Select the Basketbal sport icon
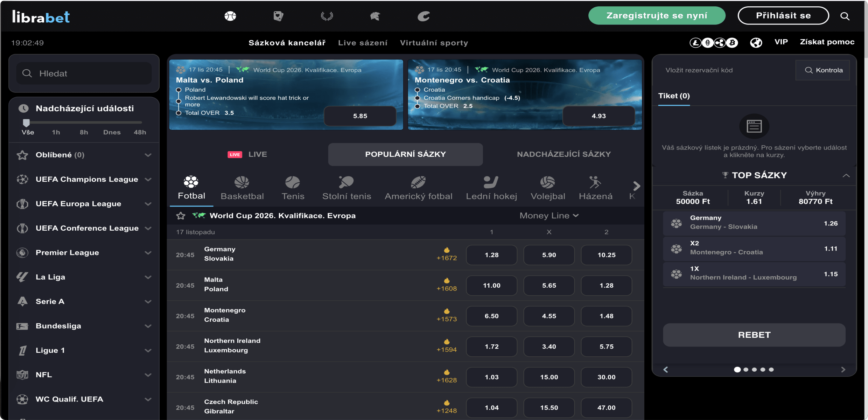The image size is (868, 420). point(242,188)
